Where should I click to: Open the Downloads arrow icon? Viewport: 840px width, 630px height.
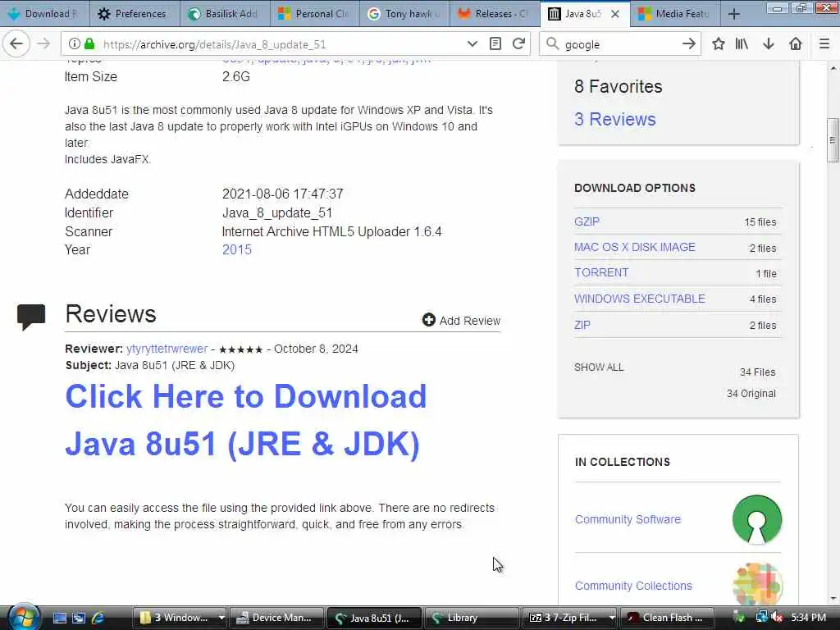(x=769, y=44)
